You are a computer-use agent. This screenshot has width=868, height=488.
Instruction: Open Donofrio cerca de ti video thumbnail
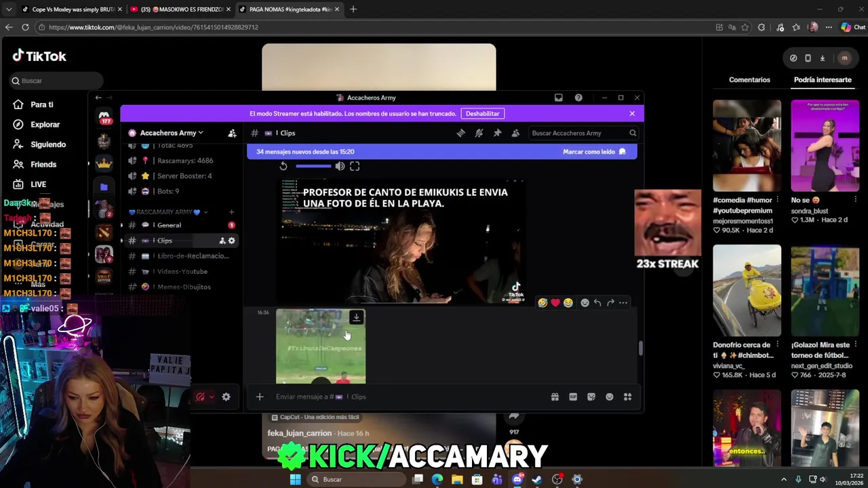tap(747, 290)
